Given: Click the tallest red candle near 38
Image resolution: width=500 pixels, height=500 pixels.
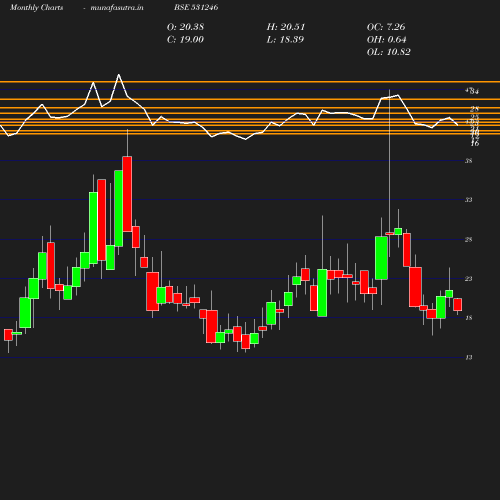Looking at the screenshot, I should [127, 194].
